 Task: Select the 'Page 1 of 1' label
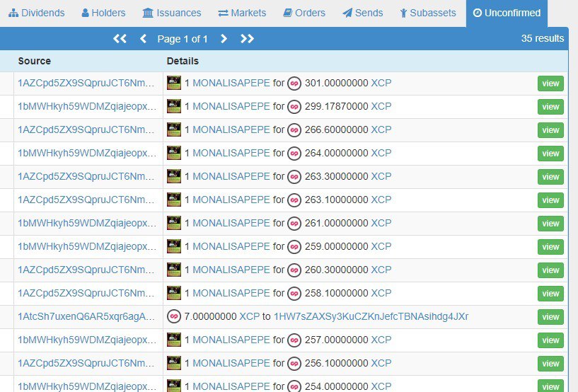[183, 39]
